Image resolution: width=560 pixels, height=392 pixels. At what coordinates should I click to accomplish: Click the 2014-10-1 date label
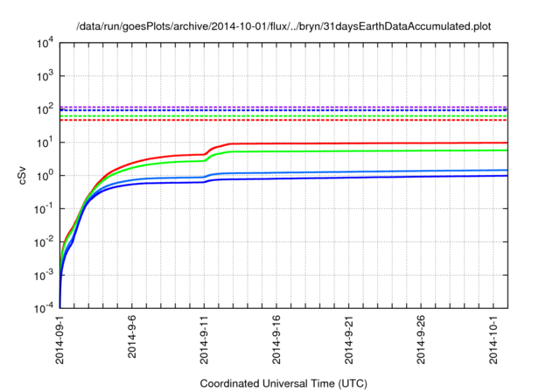pyautogui.click(x=493, y=339)
